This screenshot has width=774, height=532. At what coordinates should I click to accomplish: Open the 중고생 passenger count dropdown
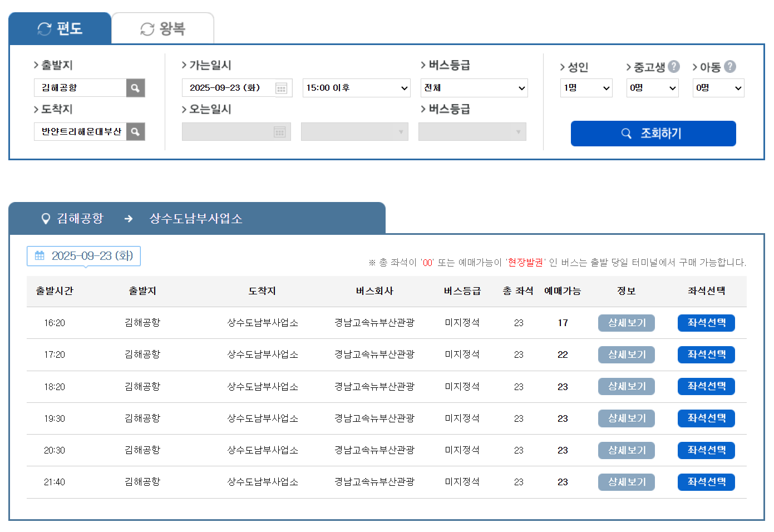(x=652, y=87)
